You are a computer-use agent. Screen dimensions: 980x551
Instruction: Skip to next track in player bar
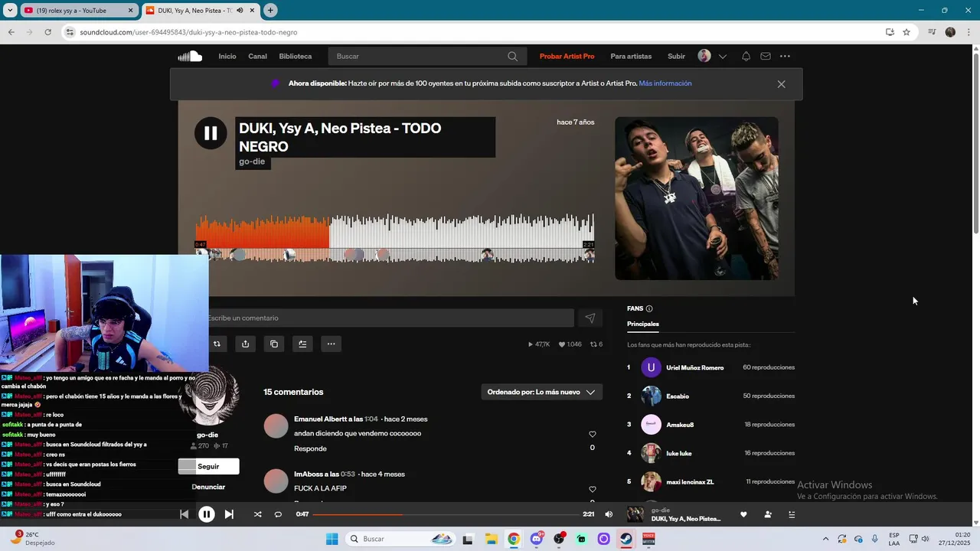(x=229, y=514)
